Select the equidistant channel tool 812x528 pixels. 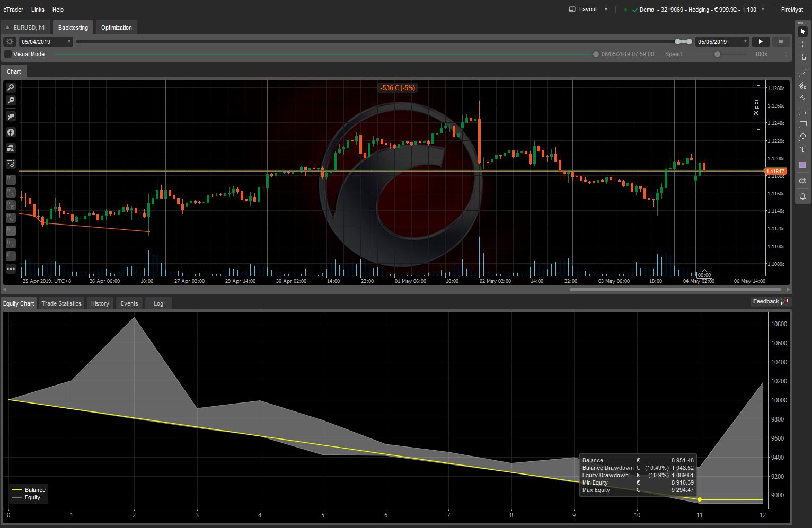click(802, 86)
